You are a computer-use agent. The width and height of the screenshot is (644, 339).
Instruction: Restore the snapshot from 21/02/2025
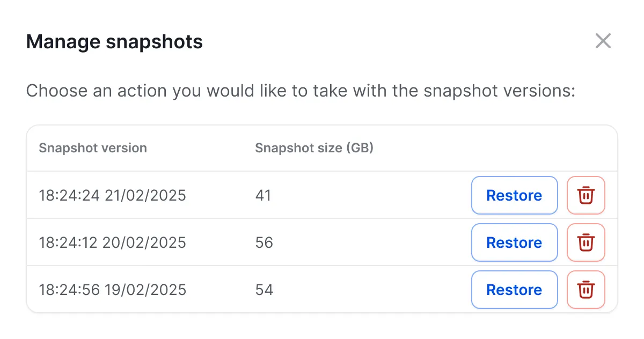514,195
